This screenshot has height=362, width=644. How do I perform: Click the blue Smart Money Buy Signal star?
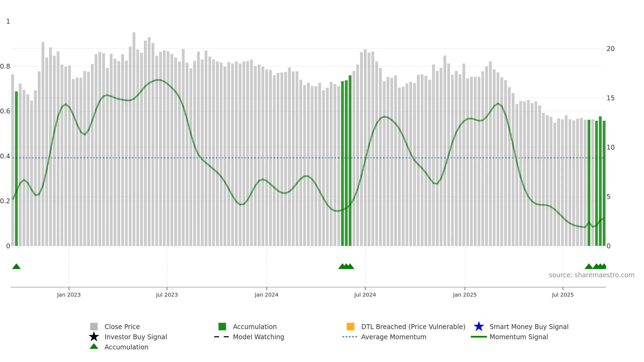(479, 327)
